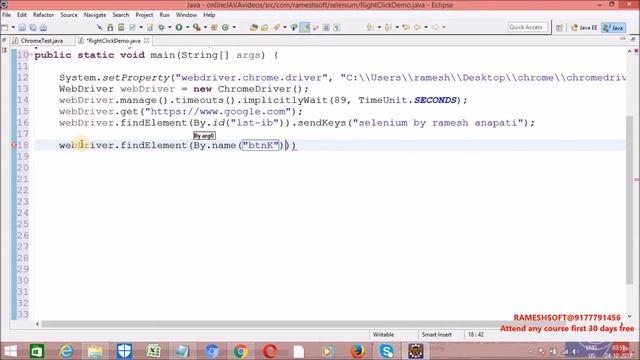This screenshot has height=360, width=640.
Task: Click the Print toolbar icon
Action: [43, 27]
